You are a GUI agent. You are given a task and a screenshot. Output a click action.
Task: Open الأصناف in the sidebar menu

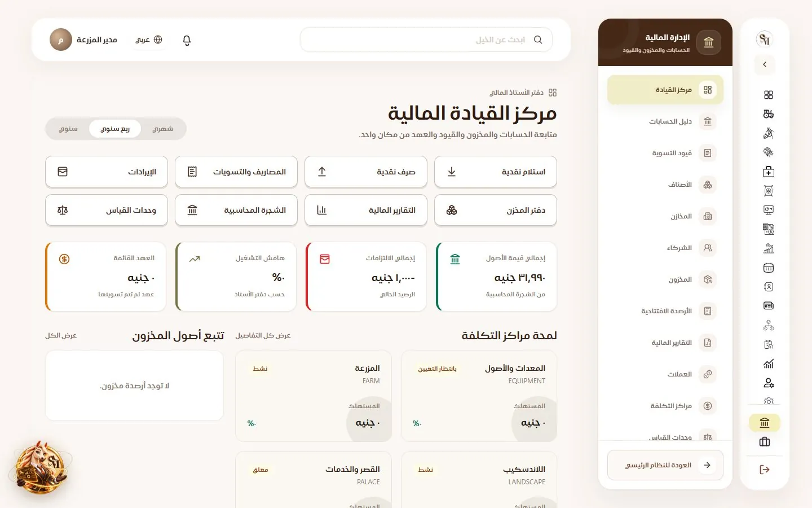point(665,185)
